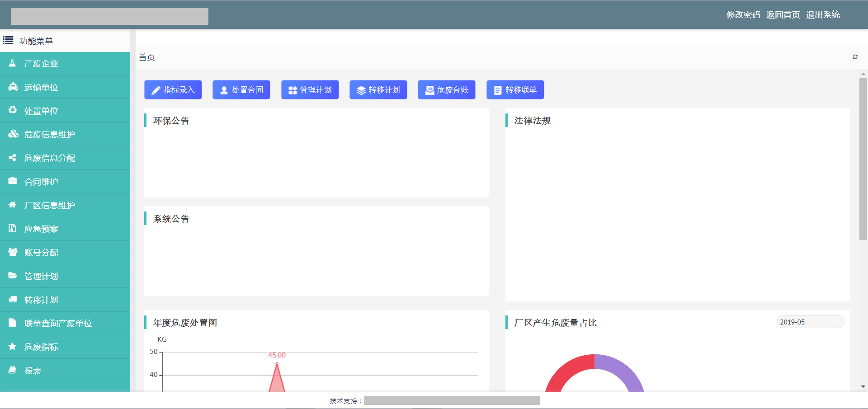Image resolution: width=868 pixels, height=409 pixels.
Task: Open the sidebar 转移计划 menu entry
Action: [x=65, y=300]
